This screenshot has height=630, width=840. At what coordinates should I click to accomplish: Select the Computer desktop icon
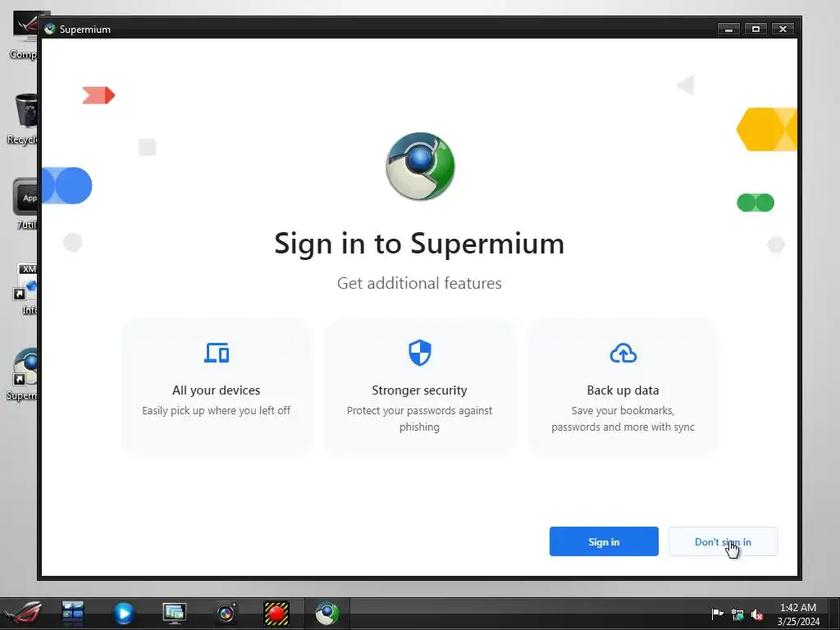(24, 34)
